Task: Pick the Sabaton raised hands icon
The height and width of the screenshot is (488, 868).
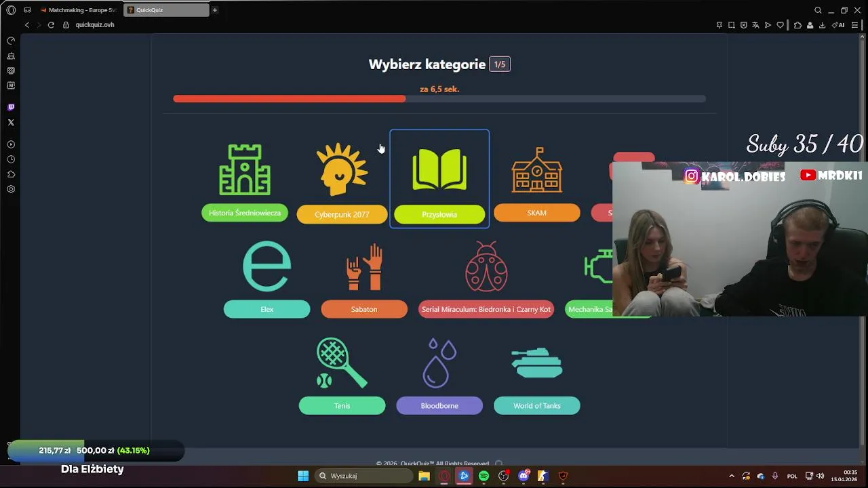Action: click(364, 266)
